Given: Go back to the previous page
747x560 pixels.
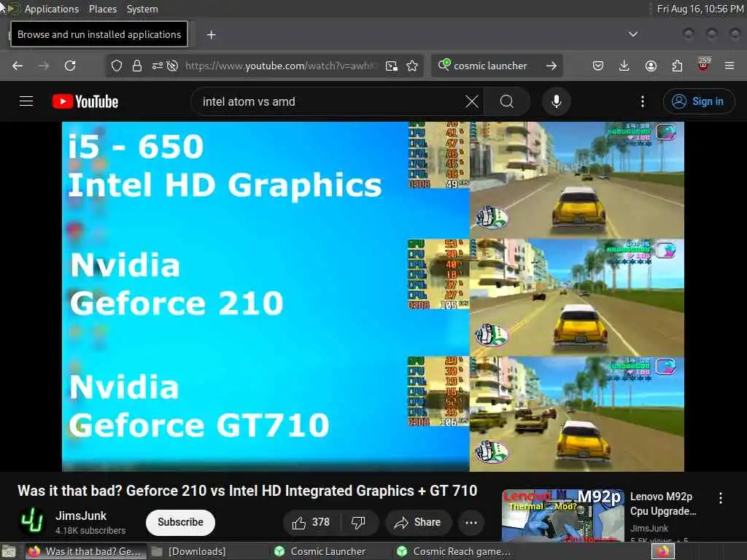Looking at the screenshot, I should click(18, 66).
